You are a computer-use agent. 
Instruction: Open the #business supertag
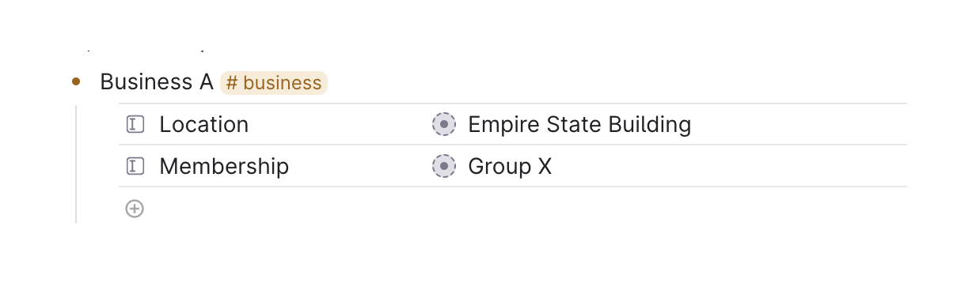(273, 82)
